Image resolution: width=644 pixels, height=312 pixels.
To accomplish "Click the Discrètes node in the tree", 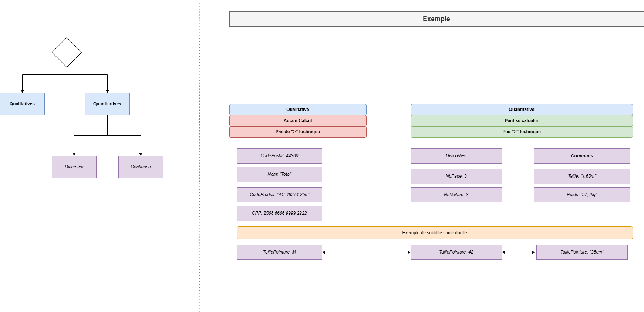I will coord(74,167).
